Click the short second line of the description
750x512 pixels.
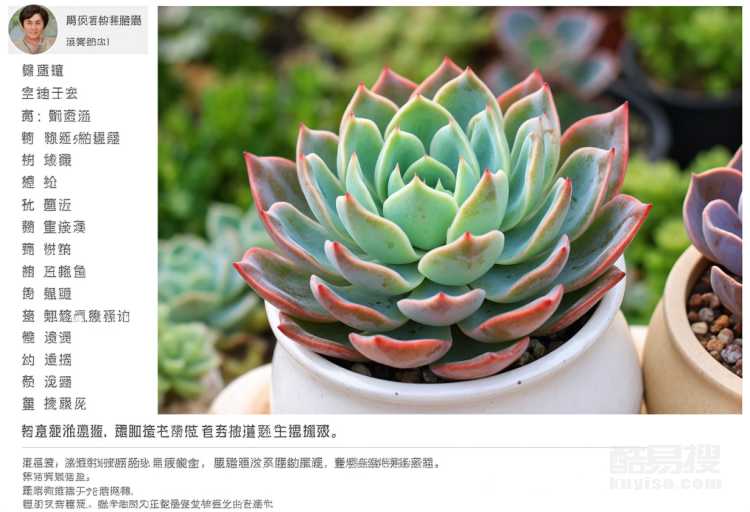[56, 477]
